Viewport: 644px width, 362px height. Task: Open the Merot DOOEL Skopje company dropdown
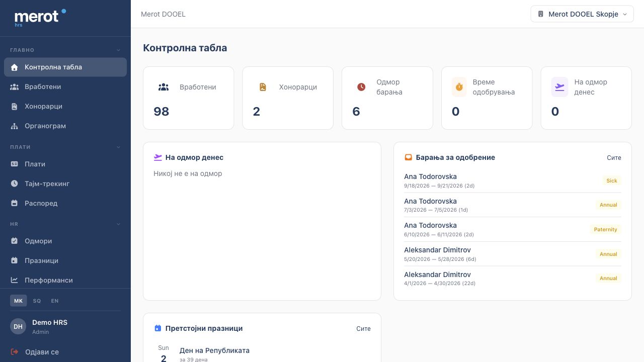pos(582,14)
